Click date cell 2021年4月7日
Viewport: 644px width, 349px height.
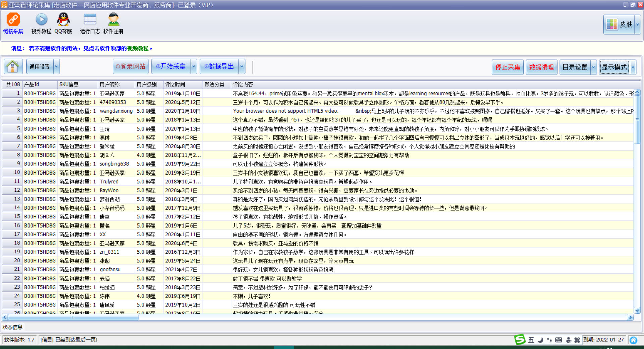(183, 269)
